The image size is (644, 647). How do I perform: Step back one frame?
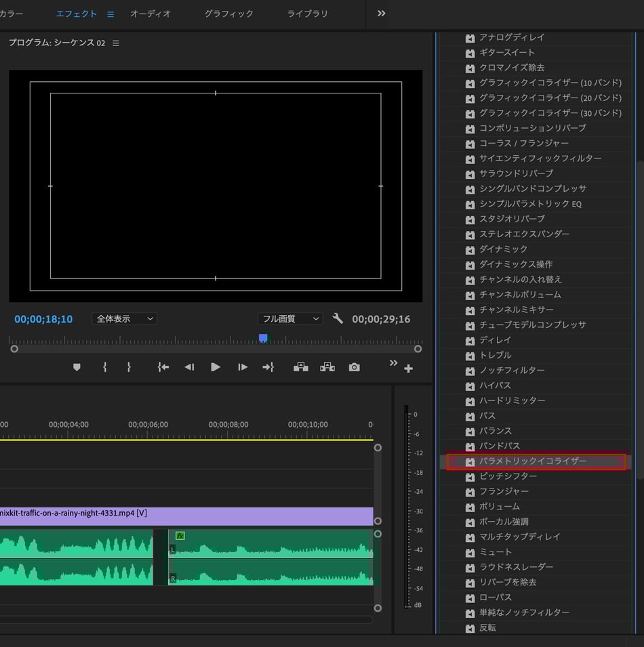(x=189, y=367)
